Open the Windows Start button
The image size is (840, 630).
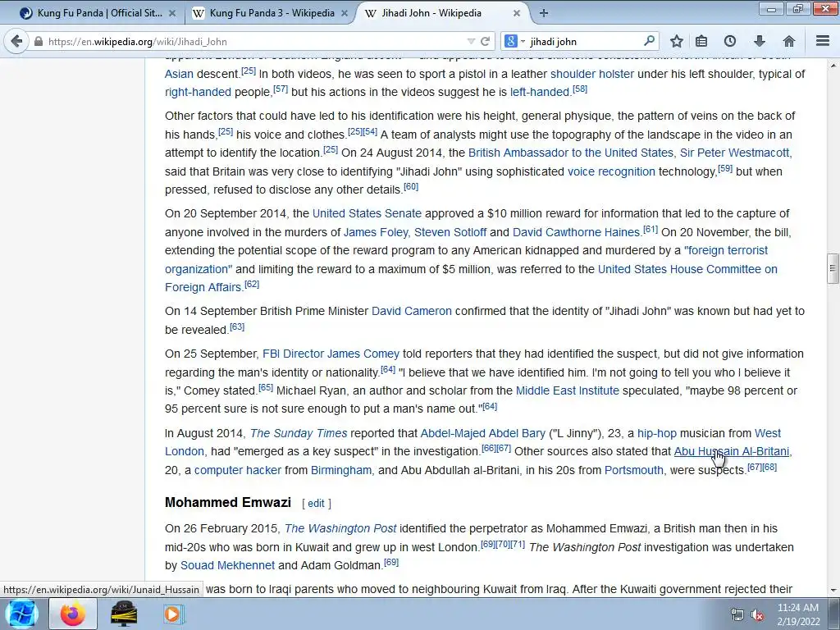click(x=21, y=614)
